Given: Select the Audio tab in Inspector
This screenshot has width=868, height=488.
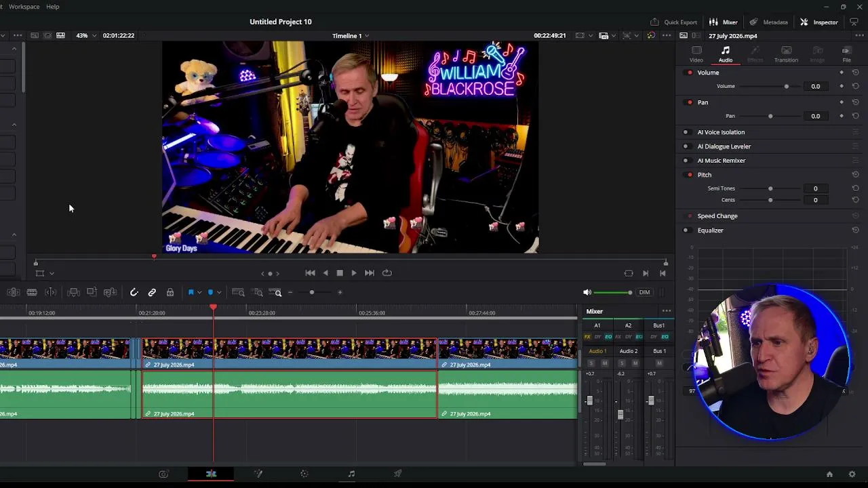Looking at the screenshot, I should pos(726,54).
